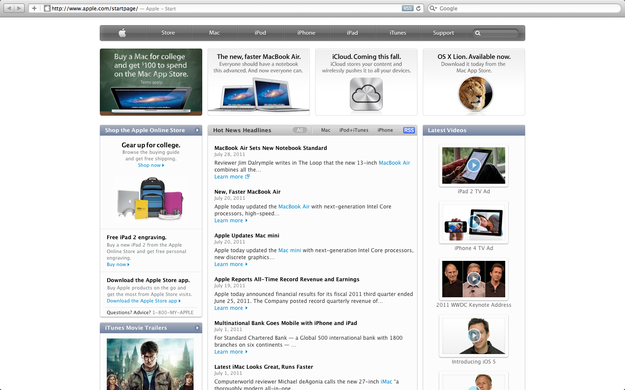Click headline Apple Updates Mac mini
Viewport: 625px width, 390px height.
(x=247, y=236)
